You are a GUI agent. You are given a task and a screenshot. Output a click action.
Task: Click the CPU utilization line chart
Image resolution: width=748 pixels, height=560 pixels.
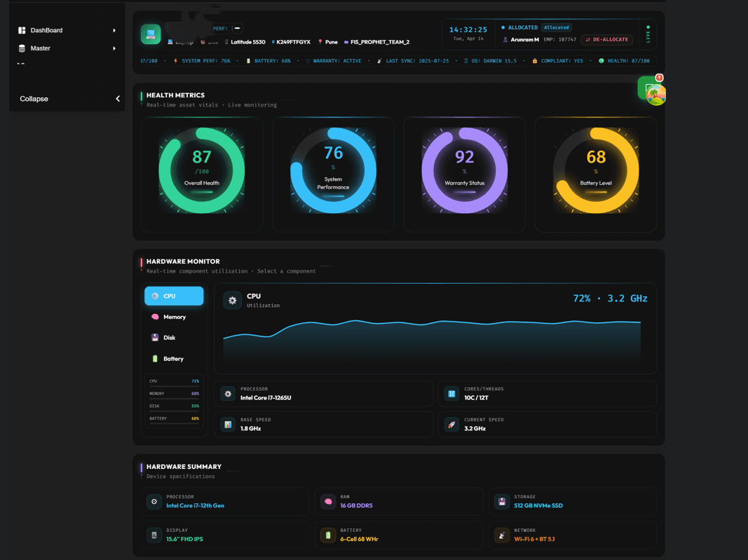pyautogui.click(x=433, y=340)
